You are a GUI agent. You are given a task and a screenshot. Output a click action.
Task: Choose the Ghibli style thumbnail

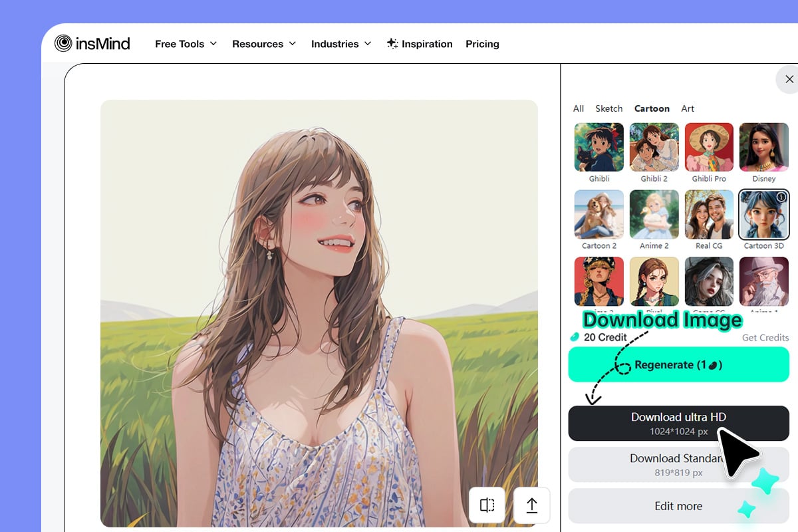tap(599, 147)
